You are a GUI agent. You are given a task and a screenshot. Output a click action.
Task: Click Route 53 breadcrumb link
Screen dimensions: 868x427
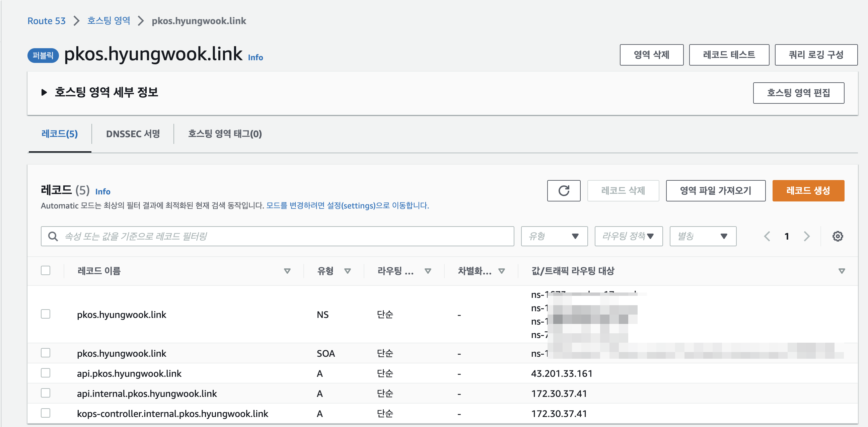click(x=47, y=21)
